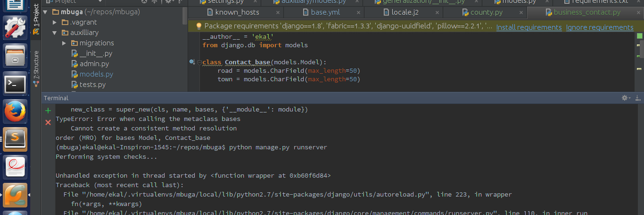Image resolution: width=644 pixels, height=215 pixels.
Task: Click the 'town = models.CharField' line
Action: 289,79
